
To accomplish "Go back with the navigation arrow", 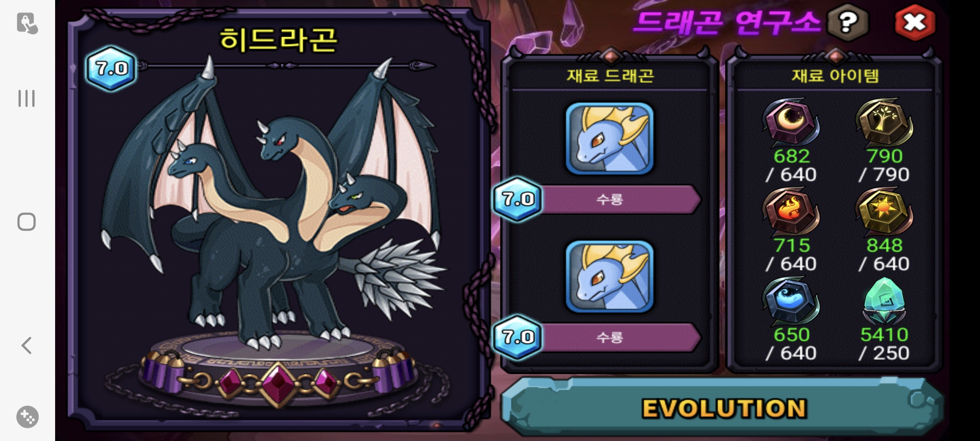I will click(26, 345).
